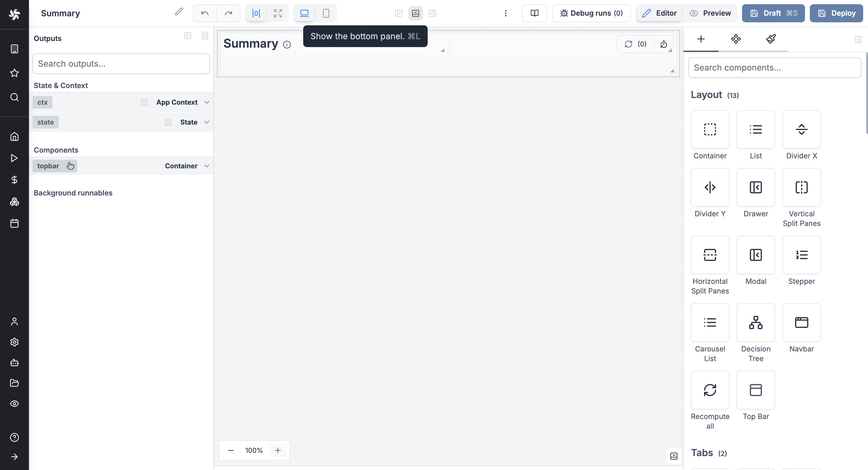
Task: Click the redo arrow icon
Action: tap(228, 13)
